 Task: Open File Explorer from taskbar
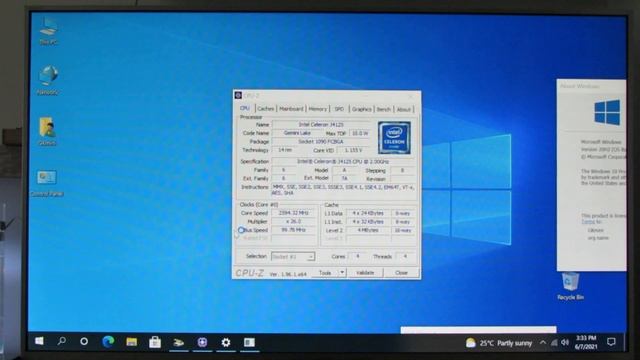pos(131,342)
